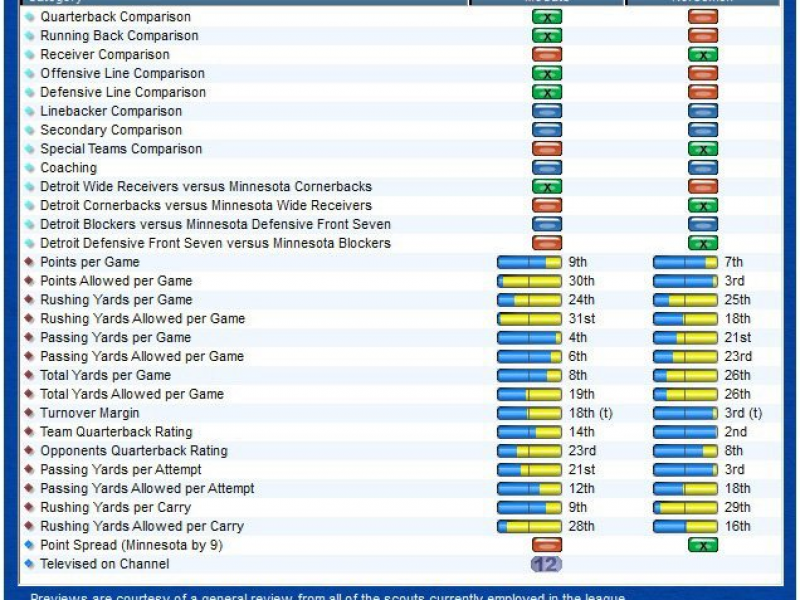
Task: Select the Linebacker Comparison label
Action: click(111, 111)
